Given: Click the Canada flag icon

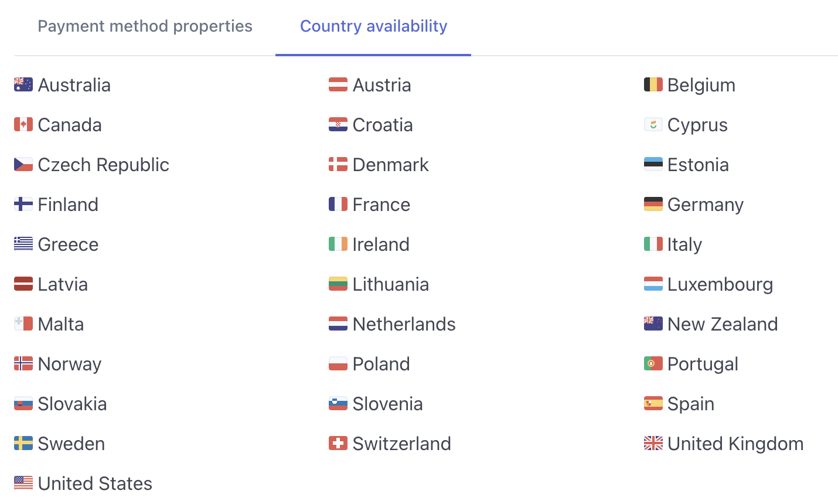Looking at the screenshot, I should 23,125.
